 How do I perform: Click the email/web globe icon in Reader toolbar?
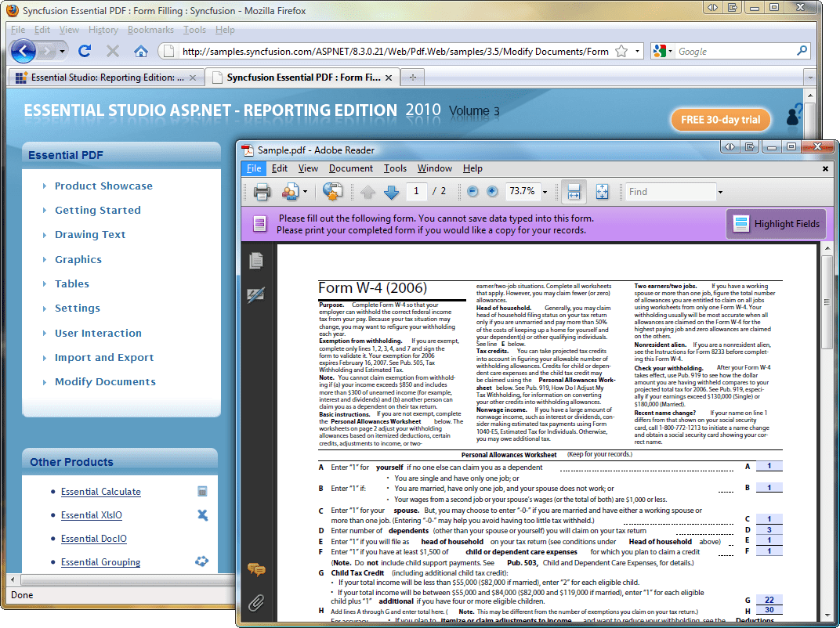pyautogui.click(x=332, y=191)
